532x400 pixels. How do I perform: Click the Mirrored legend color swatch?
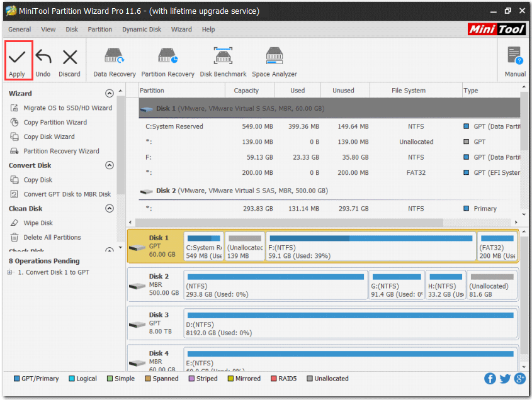click(x=230, y=379)
